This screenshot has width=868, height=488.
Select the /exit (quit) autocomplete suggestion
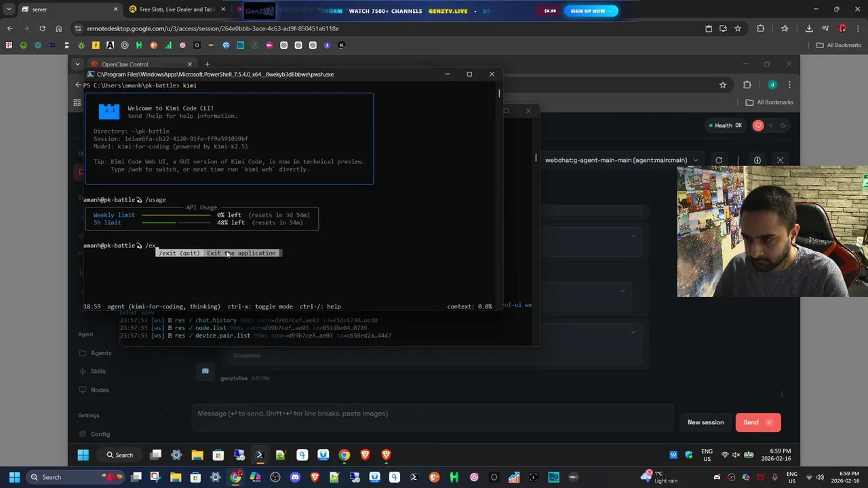click(218, 253)
